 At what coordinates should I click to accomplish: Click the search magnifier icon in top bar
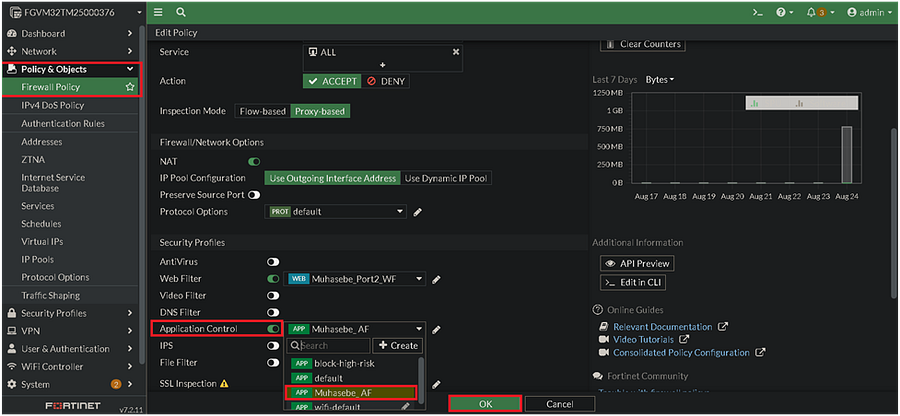coord(181,12)
